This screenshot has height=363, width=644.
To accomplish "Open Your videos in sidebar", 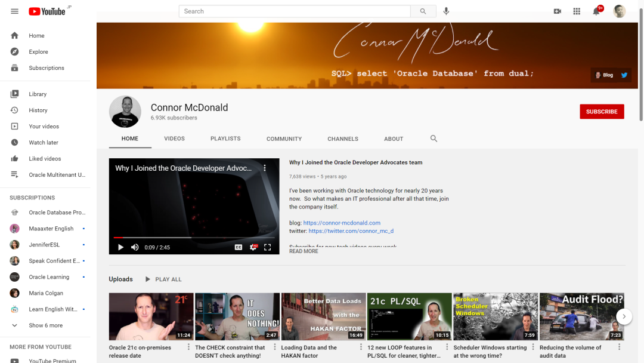I will pos(45,126).
